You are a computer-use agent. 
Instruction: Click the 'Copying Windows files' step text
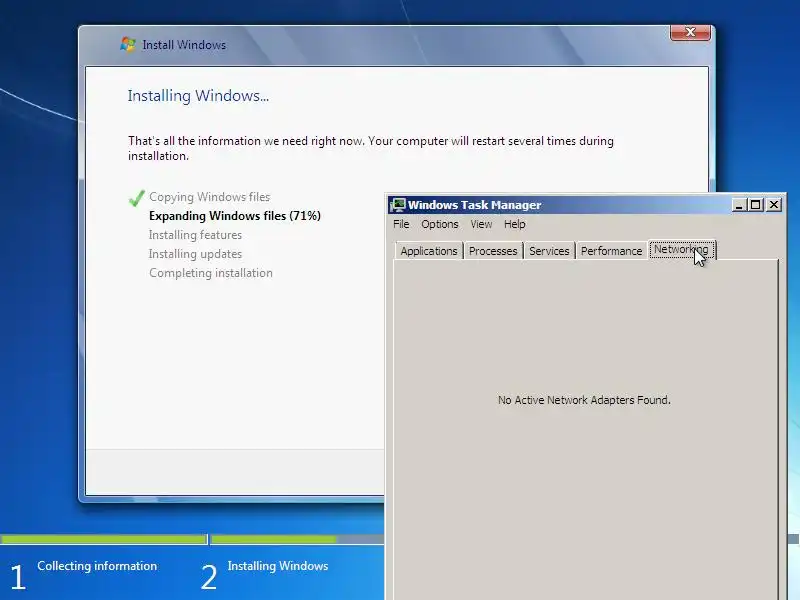click(x=210, y=197)
